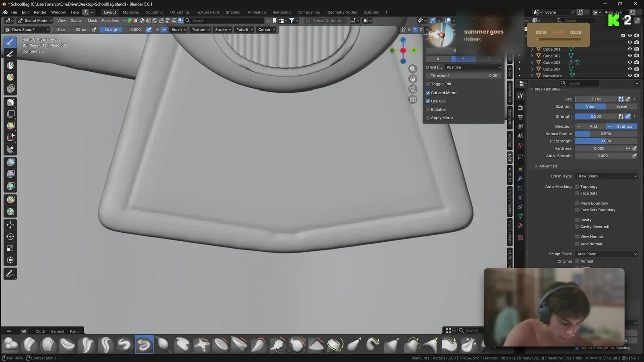Switch perspective/orthographic grid icon
The height and width of the screenshot is (362, 644).
tap(413, 99)
